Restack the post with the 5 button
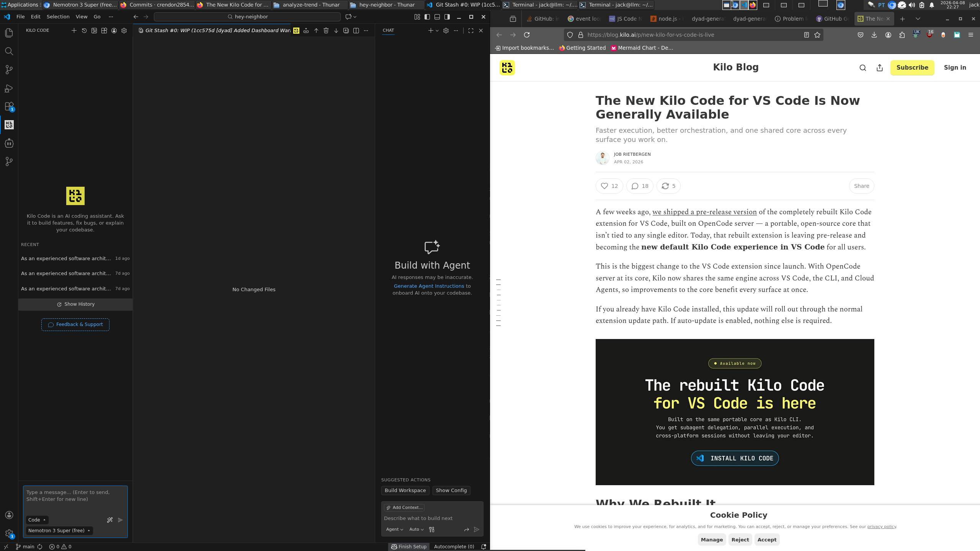The width and height of the screenshot is (980, 551). tap(668, 186)
